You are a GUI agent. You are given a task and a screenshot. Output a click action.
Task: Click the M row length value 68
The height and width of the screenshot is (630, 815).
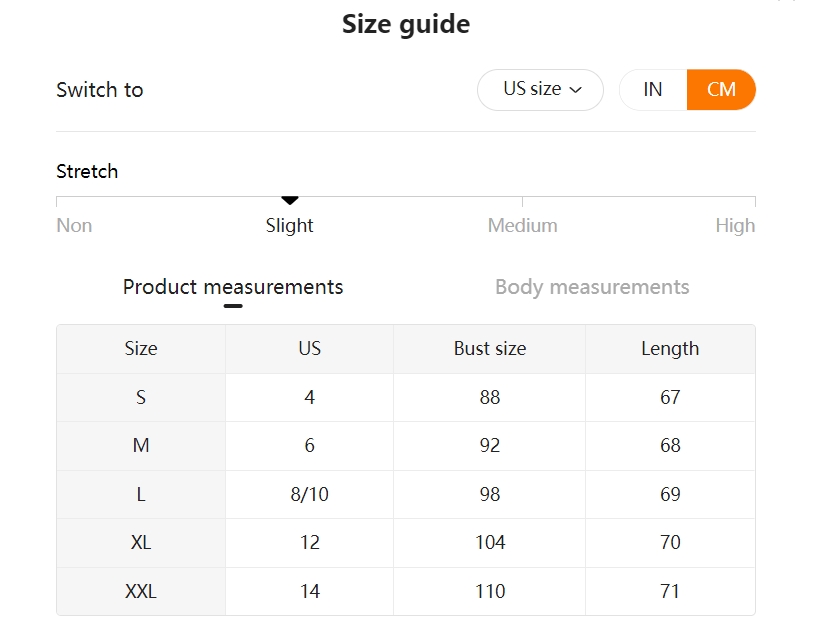670,445
